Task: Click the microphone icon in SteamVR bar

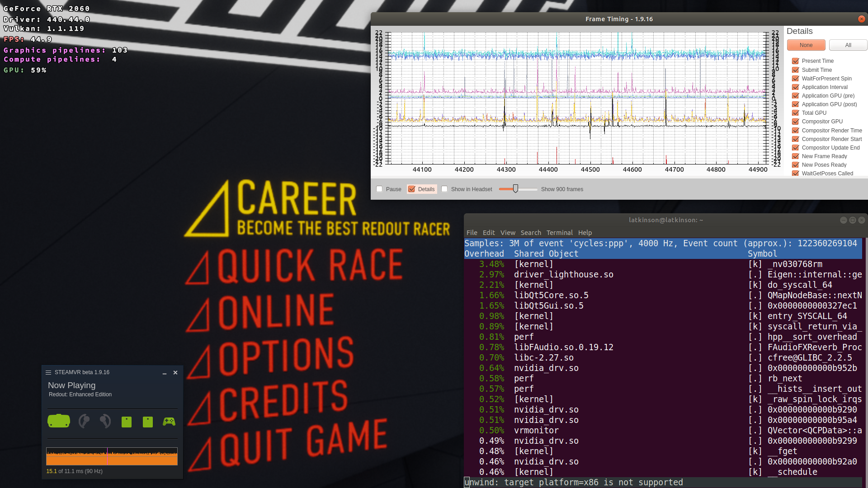Action: 84,421
